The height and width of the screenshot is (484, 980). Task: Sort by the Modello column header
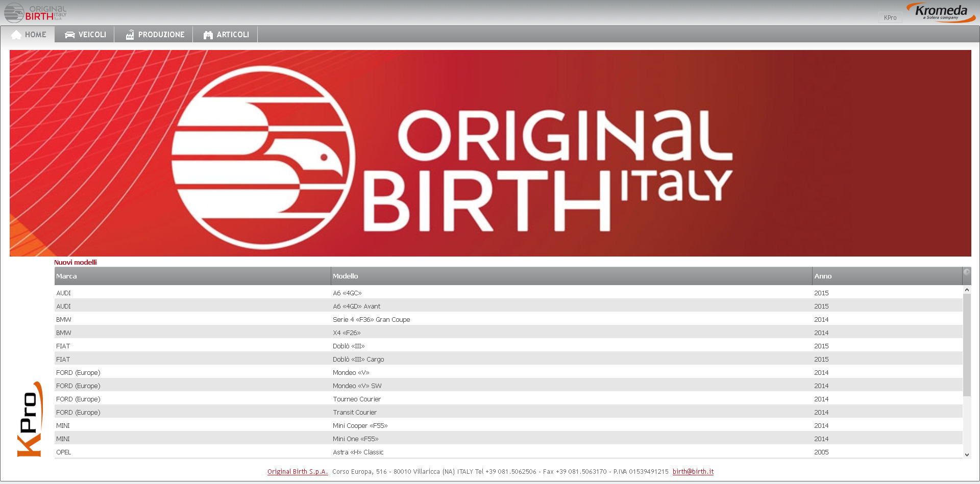click(x=571, y=276)
